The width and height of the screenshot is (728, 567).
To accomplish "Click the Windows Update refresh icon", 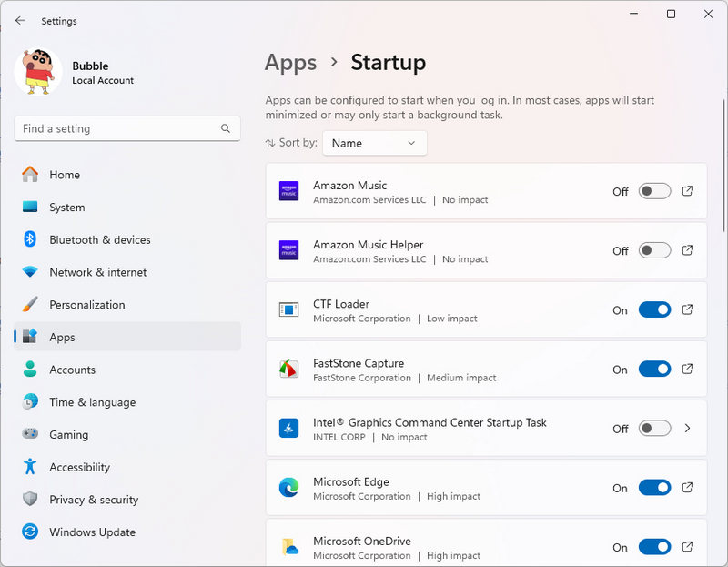I will tap(30, 532).
